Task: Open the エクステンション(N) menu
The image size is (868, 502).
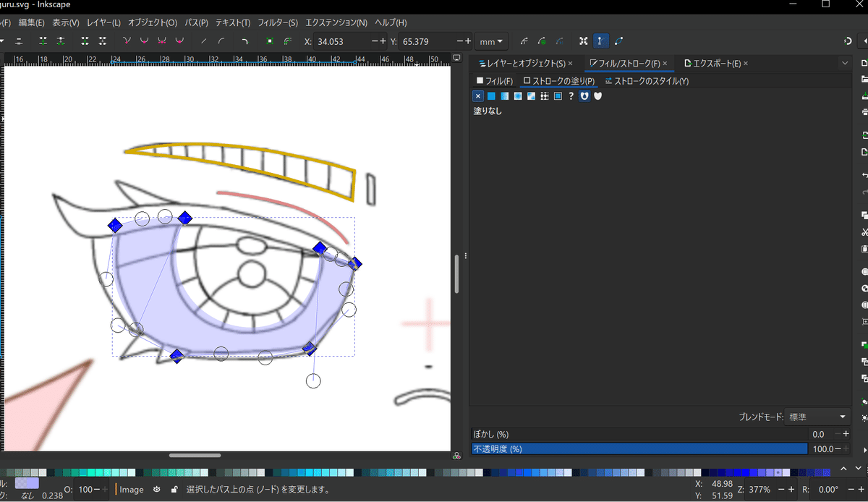Action: [x=336, y=23]
